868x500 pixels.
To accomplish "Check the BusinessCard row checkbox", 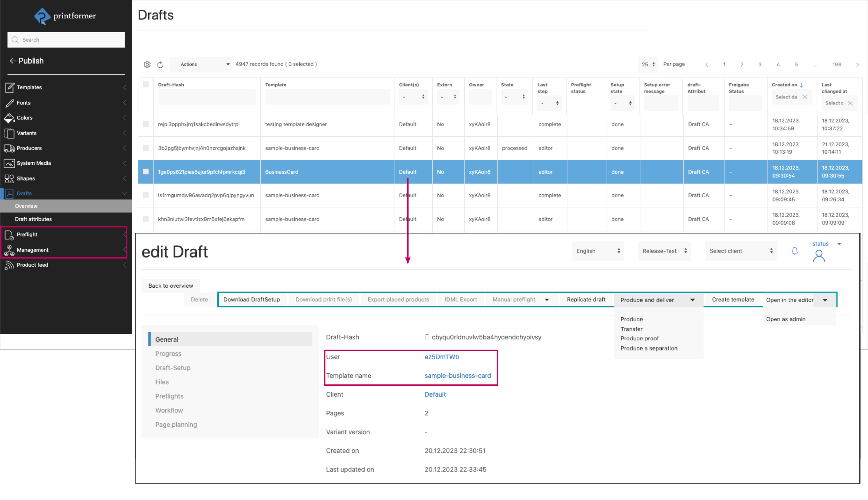I will 146,172.
